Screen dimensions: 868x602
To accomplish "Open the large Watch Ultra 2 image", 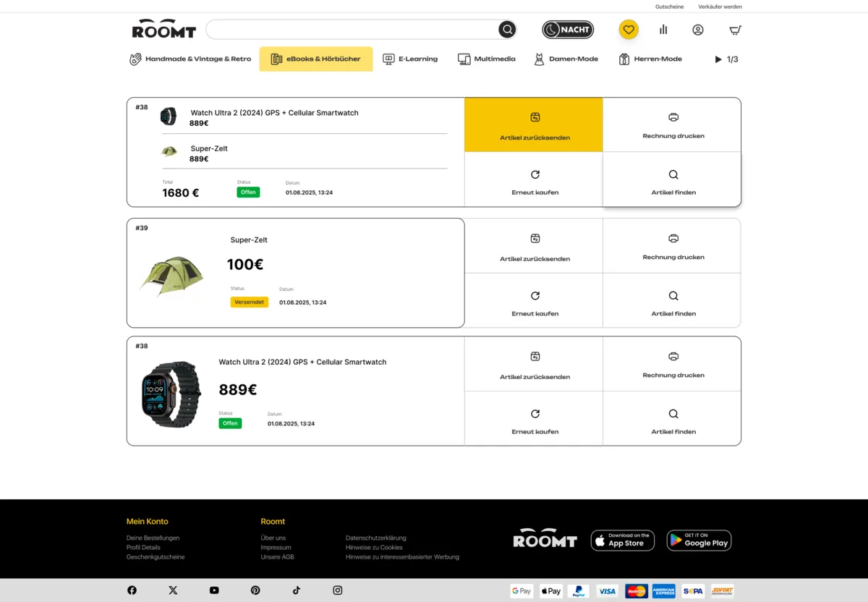I will click(x=171, y=394).
